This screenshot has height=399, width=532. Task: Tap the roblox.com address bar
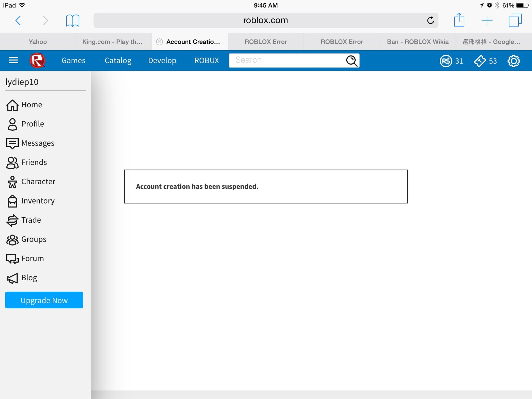tap(266, 20)
